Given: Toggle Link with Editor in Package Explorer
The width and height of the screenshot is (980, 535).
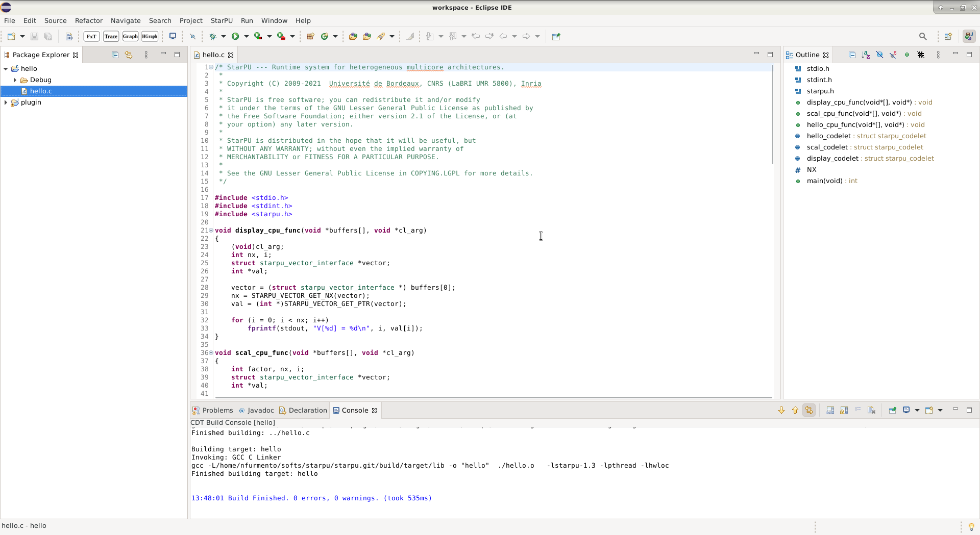Looking at the screenshot, I should tap(129, 55).
